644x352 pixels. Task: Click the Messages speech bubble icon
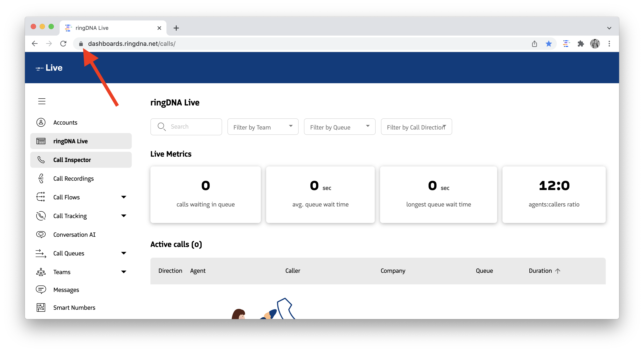41,289
